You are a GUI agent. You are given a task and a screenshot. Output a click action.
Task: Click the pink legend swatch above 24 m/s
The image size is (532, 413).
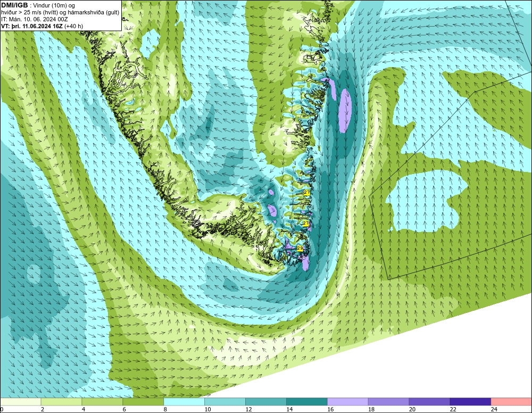(x=511, y=402)
